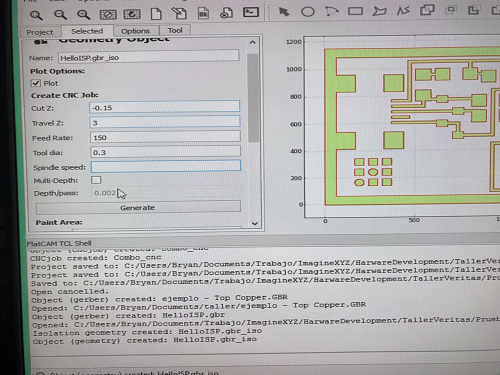Click the Clear Plot toolbar icon
Screen dimensions: 500x375
click(x=108, y=14)
